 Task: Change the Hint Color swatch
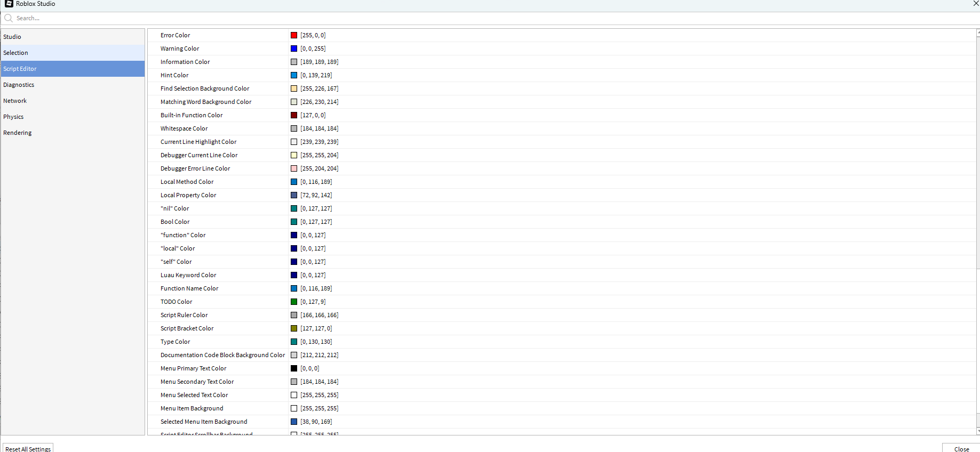294,75
